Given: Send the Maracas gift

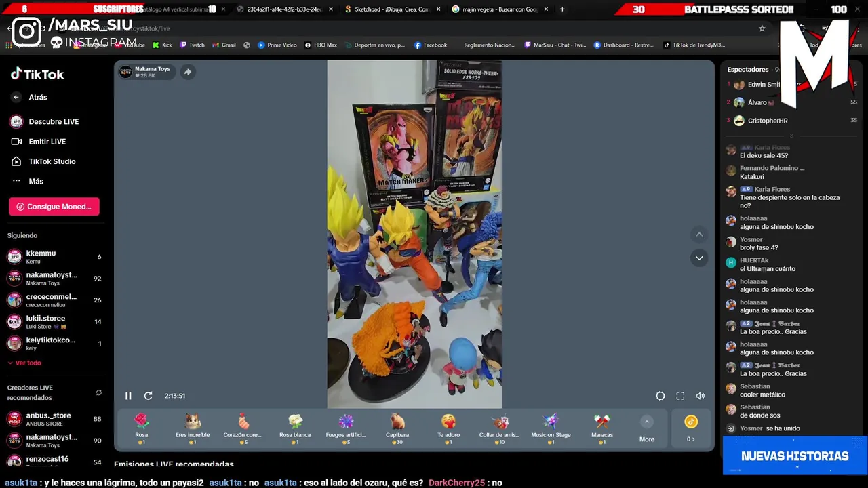Looking at the screenshot, I should tap(602, 428).
